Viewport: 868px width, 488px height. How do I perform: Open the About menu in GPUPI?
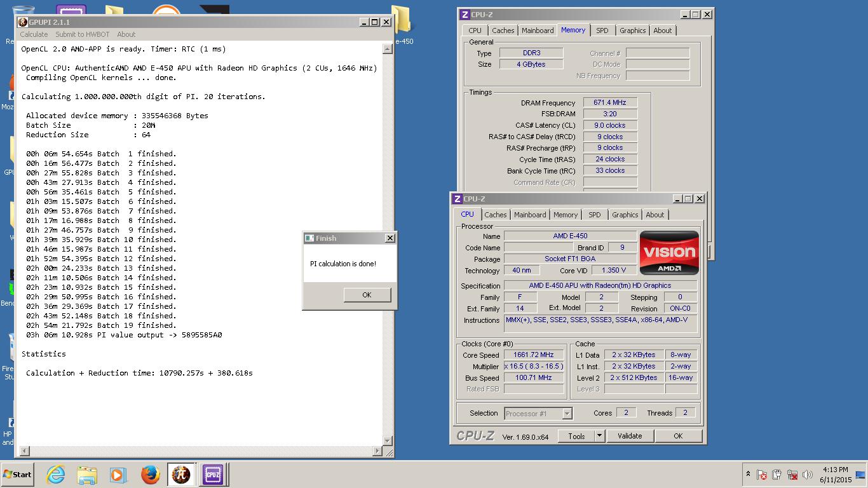(126, 34)
